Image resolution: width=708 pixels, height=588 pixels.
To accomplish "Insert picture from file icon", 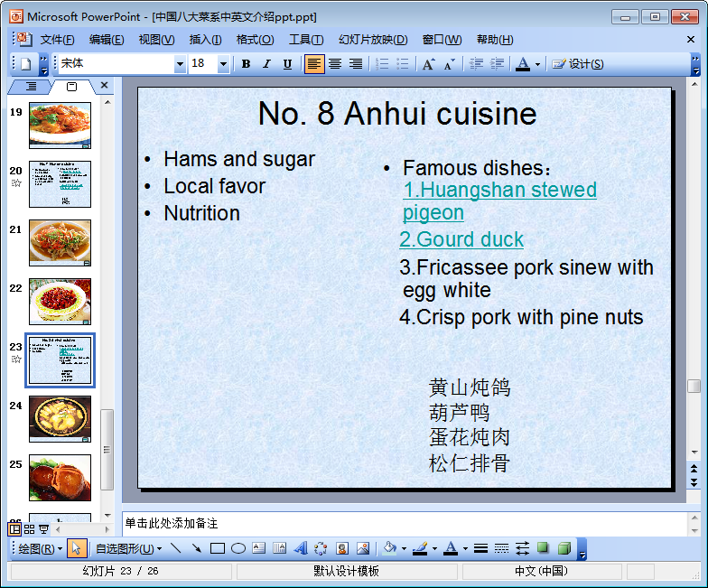I will click(363, 549).
